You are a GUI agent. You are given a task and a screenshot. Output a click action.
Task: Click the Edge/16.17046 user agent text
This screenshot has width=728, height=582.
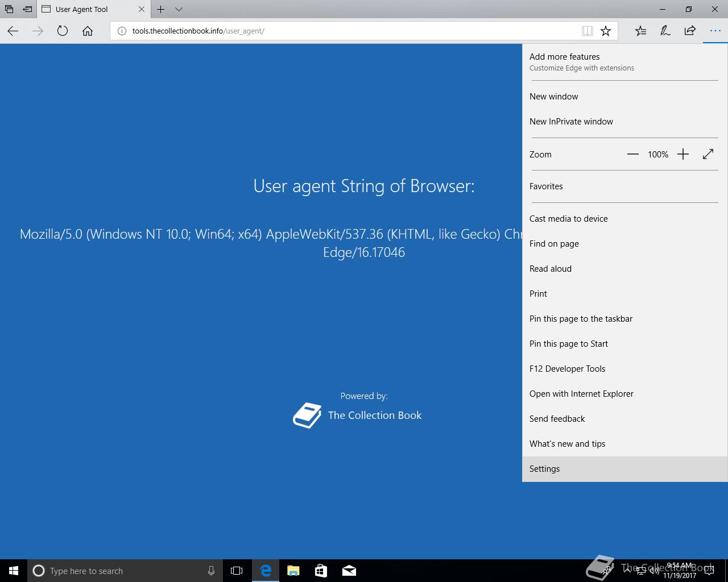pos(364,252)
